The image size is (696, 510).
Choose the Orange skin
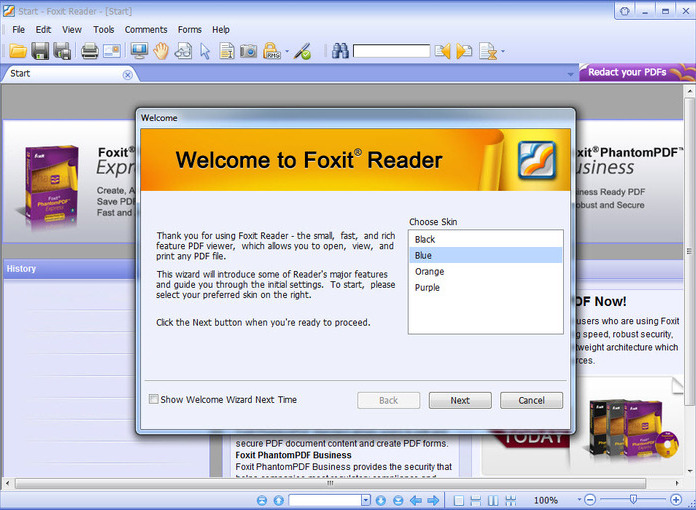tap(485, 271)
